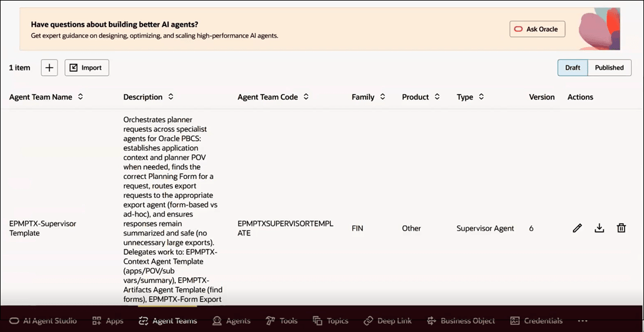The height and width of the screenshot is (332, 644).
Task: Click the 1 item count label
Action: [19, 68]
